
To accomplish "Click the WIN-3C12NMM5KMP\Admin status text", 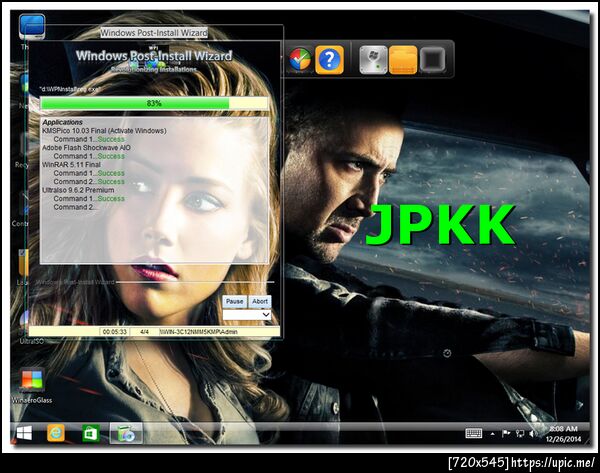I will [199, 332].
